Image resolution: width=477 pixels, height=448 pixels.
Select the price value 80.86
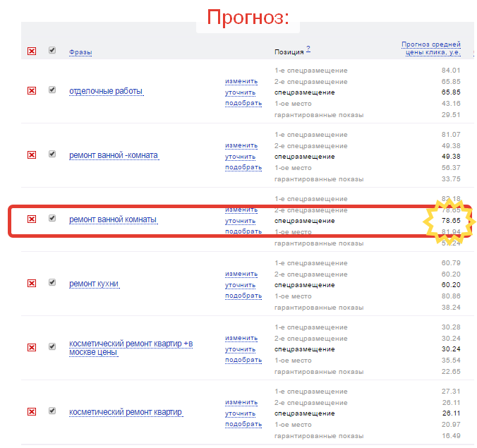click(x=451, y=296)
